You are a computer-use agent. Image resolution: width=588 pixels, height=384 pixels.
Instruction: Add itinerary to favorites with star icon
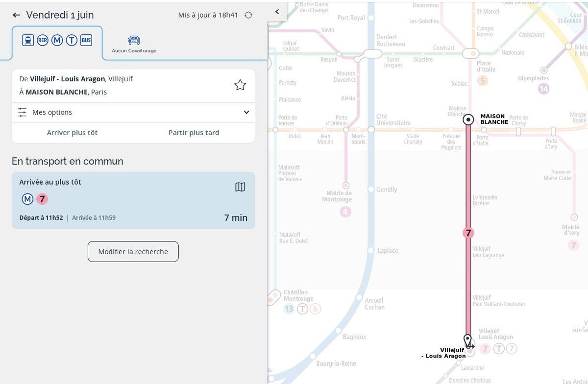(240, 85)
